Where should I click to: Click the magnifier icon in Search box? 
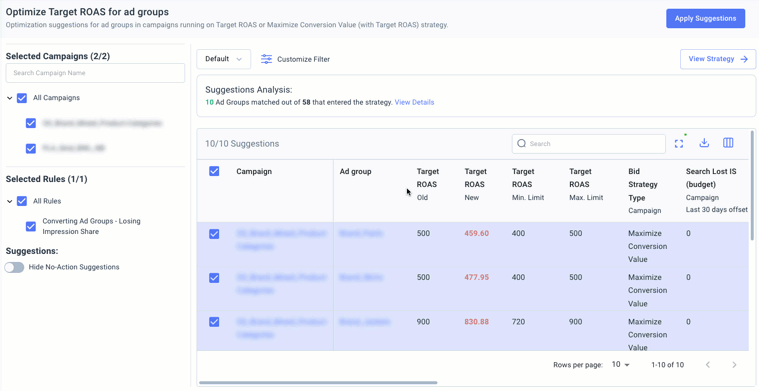[521, 144]
